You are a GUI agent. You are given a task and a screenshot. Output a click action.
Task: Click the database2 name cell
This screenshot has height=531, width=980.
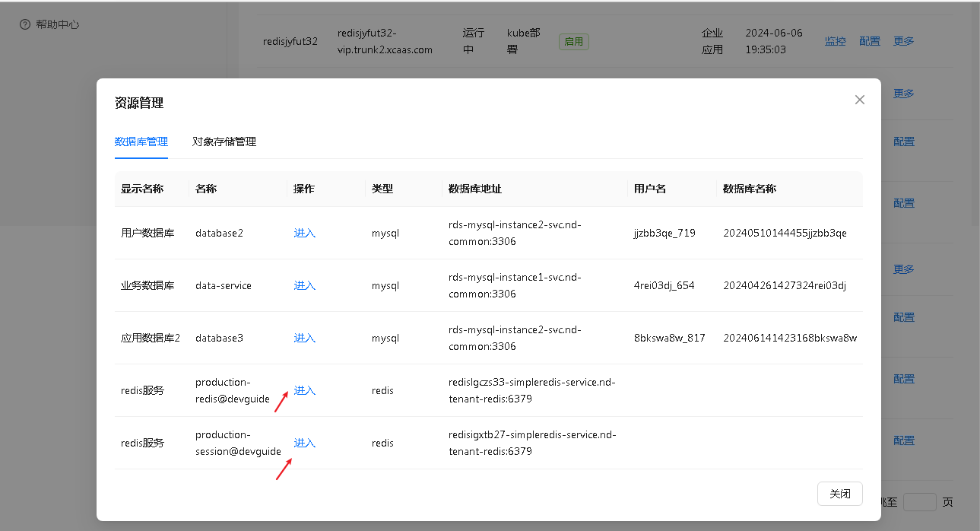219,233
